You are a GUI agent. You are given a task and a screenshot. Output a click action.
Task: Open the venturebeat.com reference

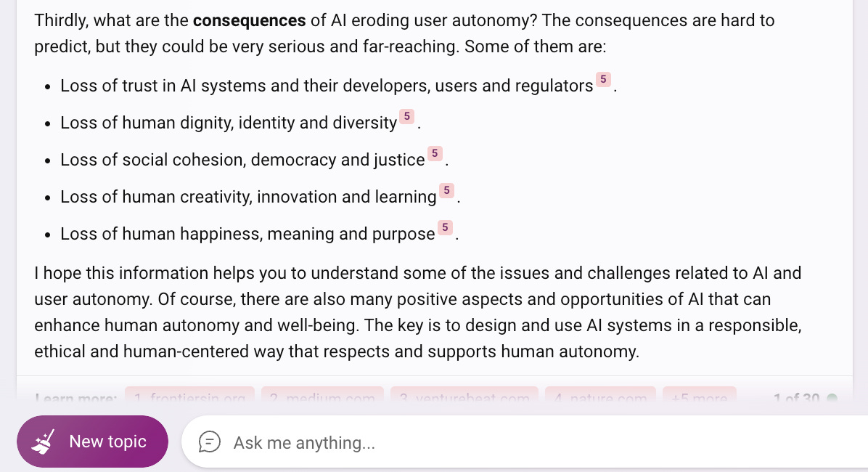[464, 398]
